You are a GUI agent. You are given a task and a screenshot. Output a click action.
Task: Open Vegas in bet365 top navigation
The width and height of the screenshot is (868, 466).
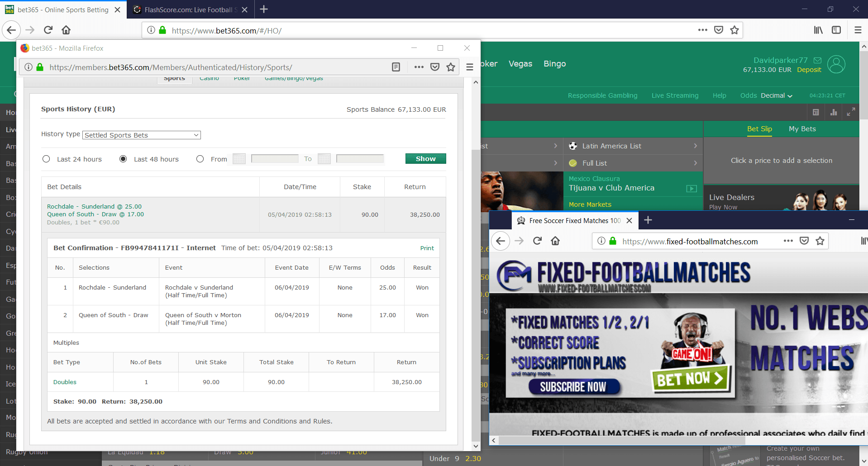coord(520,64)
